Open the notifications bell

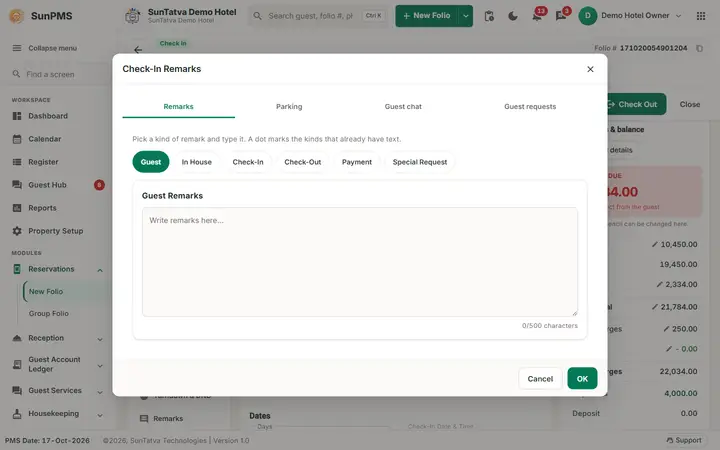pos(536,16)
